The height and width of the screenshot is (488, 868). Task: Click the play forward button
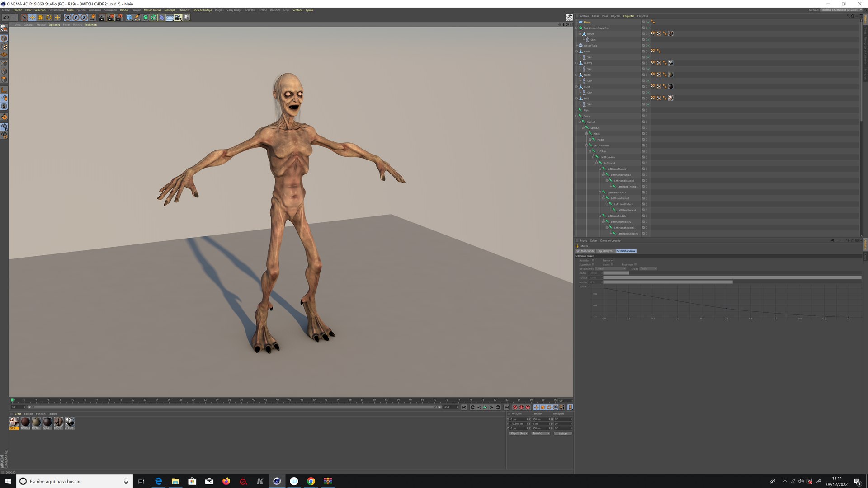click(485, 408)
